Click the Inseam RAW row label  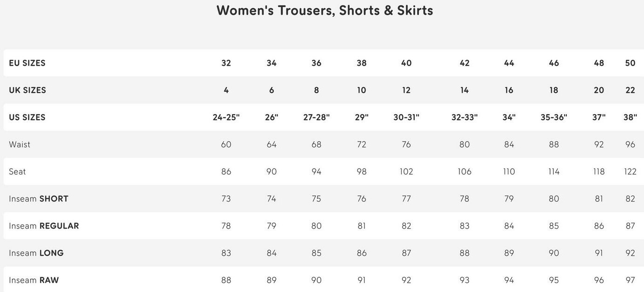pos(33,280)
